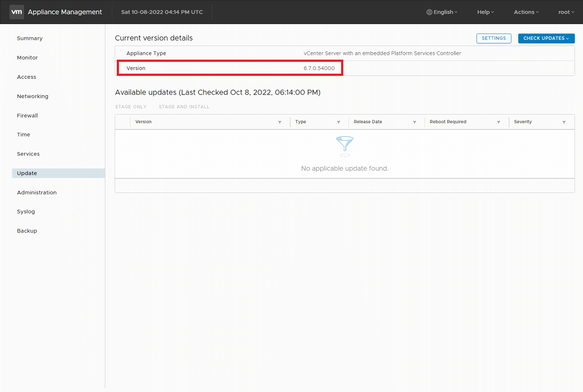Image resolution: width=583 pixels, height=392 pixels.
Task: Open the Syslog page
Action: (26, 211)
